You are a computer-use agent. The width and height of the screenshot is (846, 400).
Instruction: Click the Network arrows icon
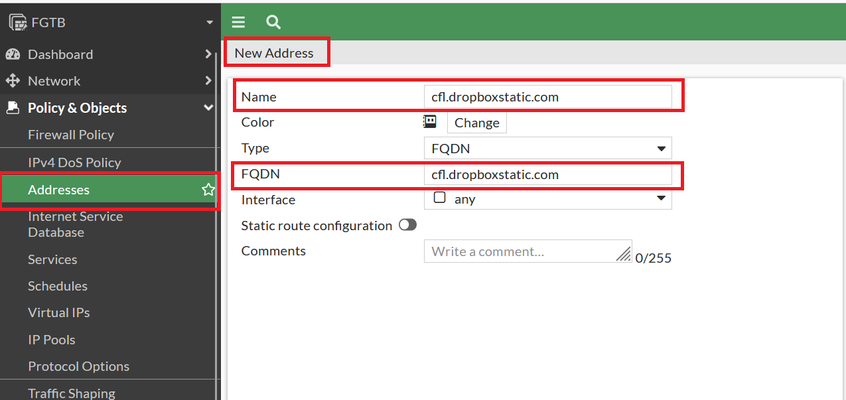click(x=12, y=81)
